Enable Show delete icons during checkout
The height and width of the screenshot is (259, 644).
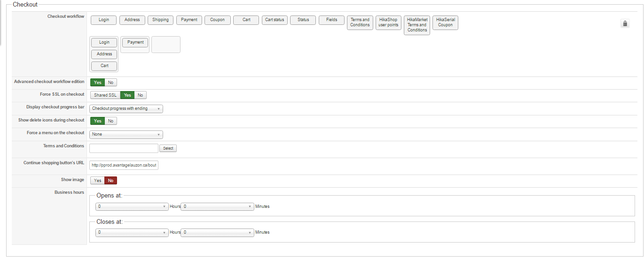coord(98,121)
